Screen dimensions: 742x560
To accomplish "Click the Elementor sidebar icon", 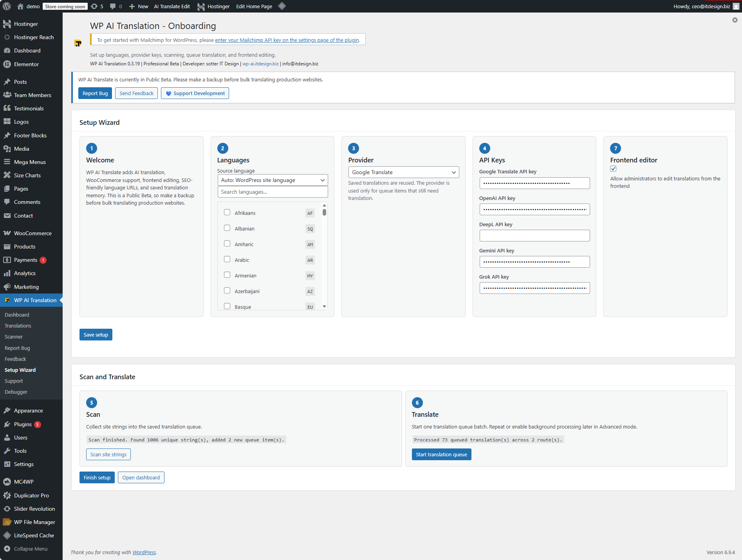I will coord(7,64).
